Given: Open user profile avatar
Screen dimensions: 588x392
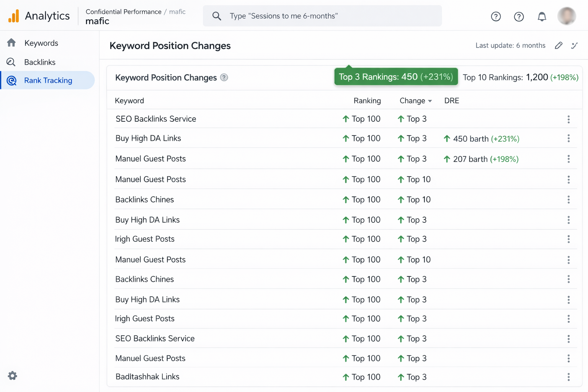Looking at the screenshot, I should [x=567, y=16].
